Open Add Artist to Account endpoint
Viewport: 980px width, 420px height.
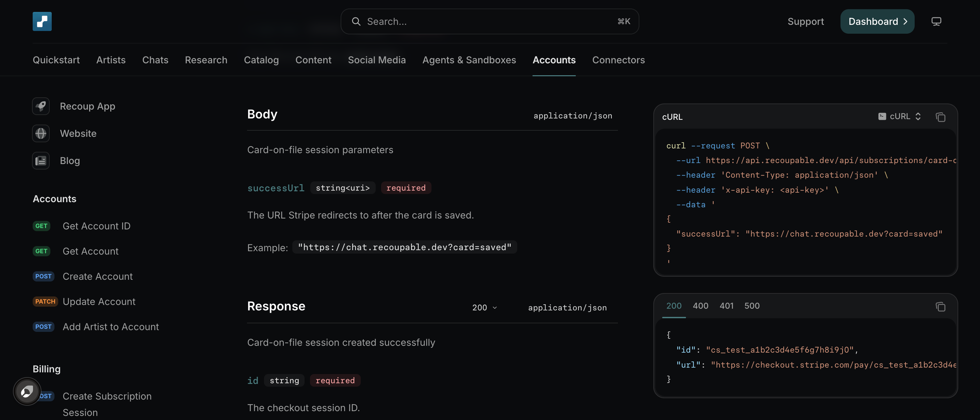click(x=111, y=327)
